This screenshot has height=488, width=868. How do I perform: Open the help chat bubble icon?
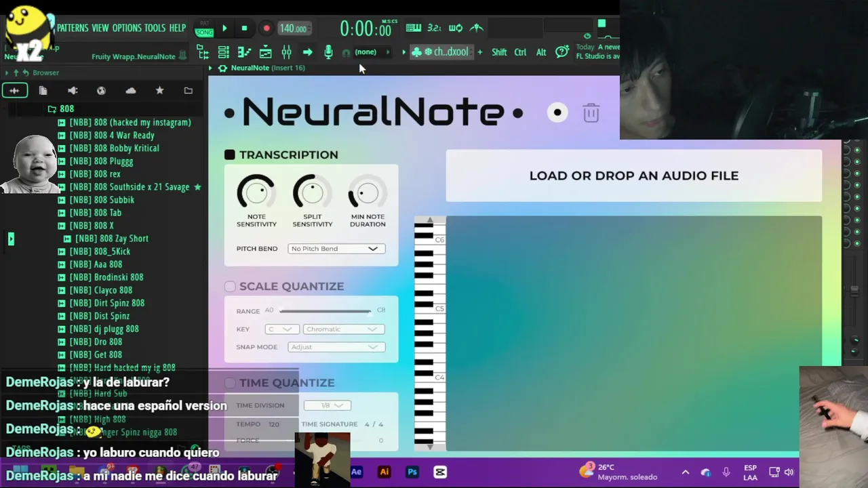tap(561, 52)
